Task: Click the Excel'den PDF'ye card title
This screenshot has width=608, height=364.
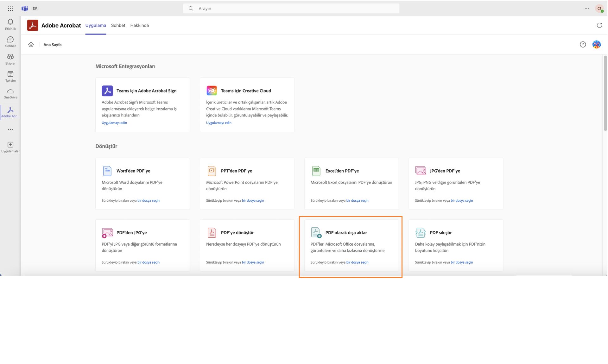Action: (342, 171)
